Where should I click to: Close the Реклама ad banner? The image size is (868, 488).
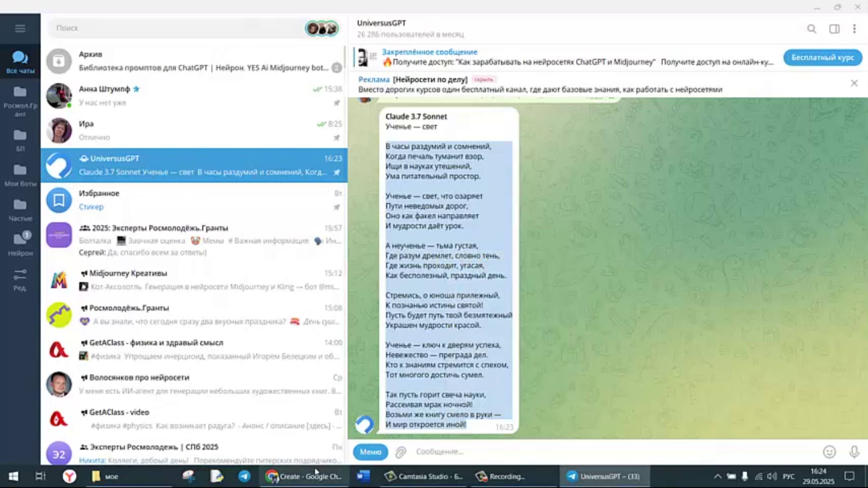point(854,83)
